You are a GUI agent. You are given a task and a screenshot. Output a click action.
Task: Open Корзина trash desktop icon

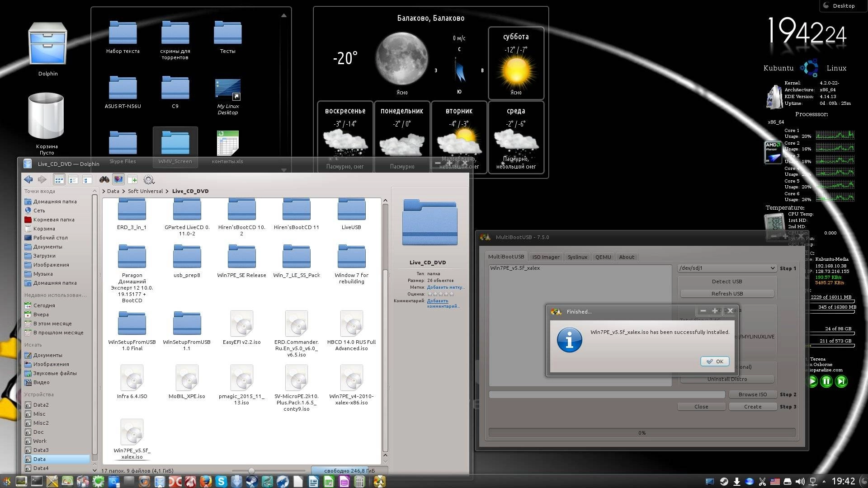tap(47, 123)
